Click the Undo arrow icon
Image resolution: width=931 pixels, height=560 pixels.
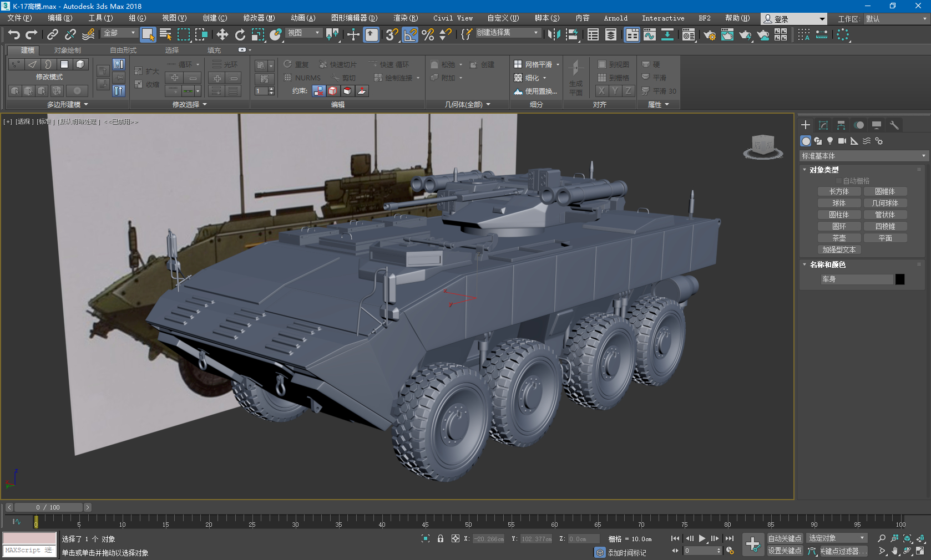13,34
